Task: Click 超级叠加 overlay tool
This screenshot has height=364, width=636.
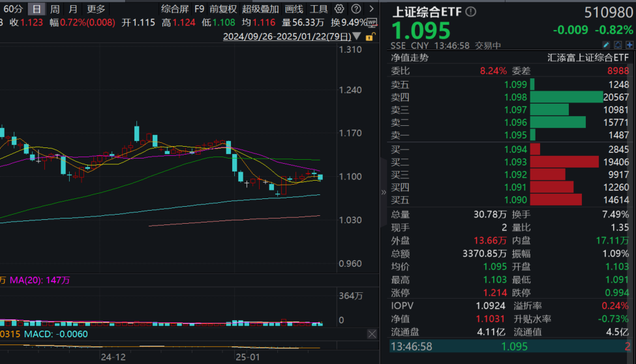Action: [x=260, y=9]
